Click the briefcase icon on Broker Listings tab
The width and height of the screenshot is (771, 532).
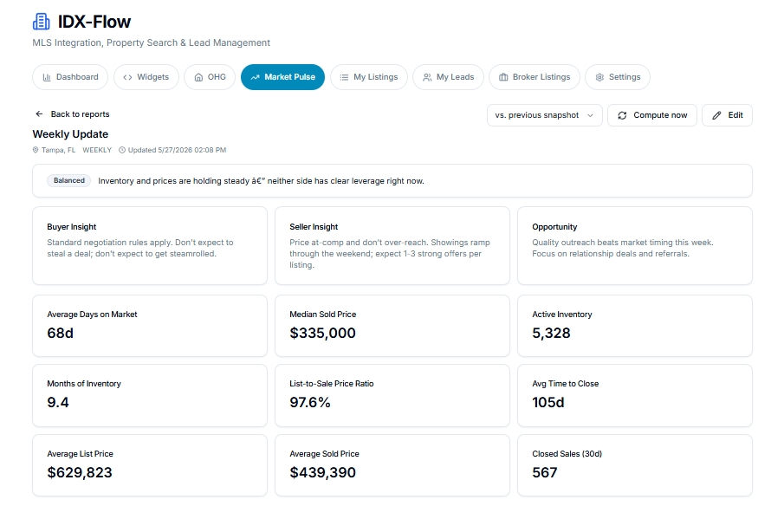pyautogui.click(x=503, y=77)
